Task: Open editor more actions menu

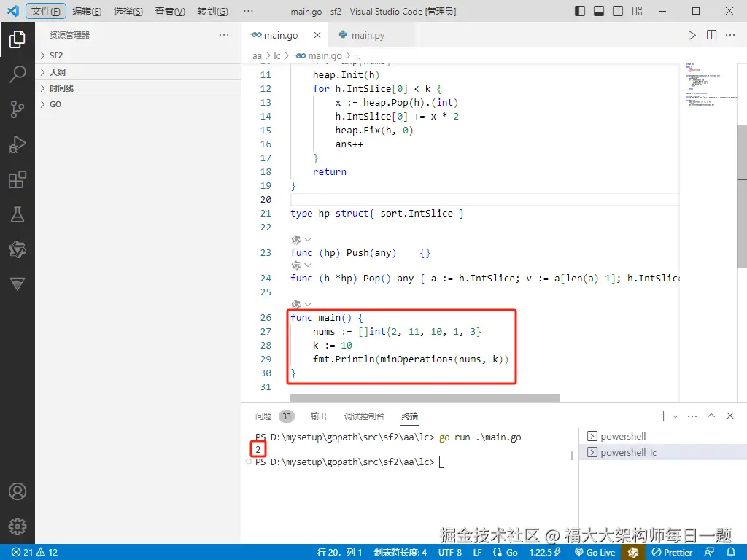Action: tap(729, 35)
